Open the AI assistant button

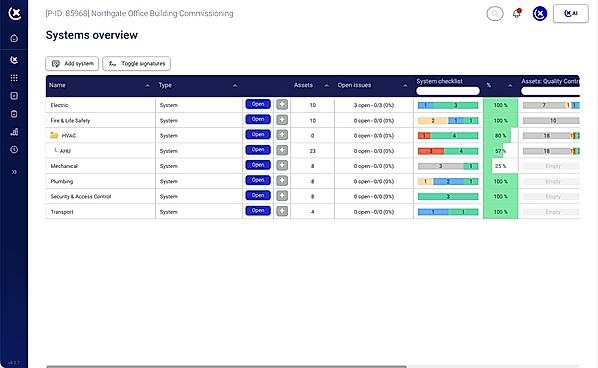click(x=571, y=14)
